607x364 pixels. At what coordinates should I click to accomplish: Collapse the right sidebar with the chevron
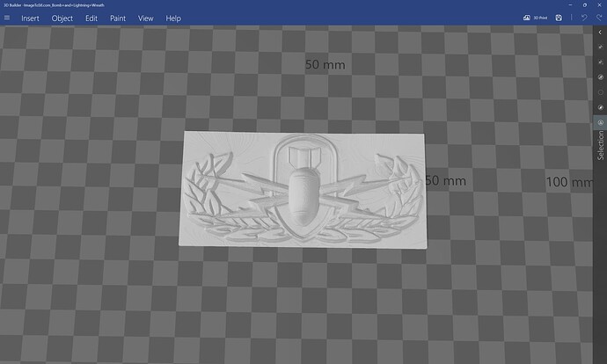pos(600,33)
